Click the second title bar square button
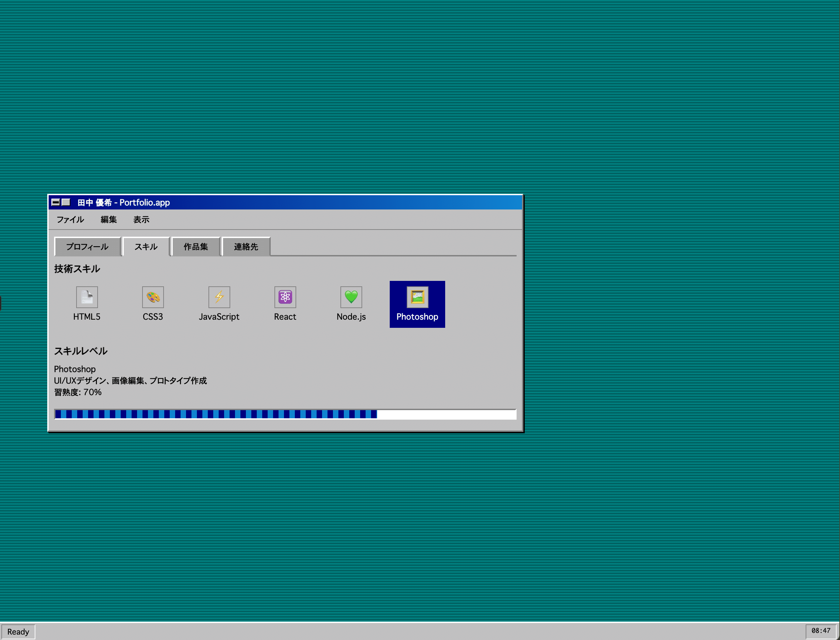840x640 pixels. [x=66, y=202]
